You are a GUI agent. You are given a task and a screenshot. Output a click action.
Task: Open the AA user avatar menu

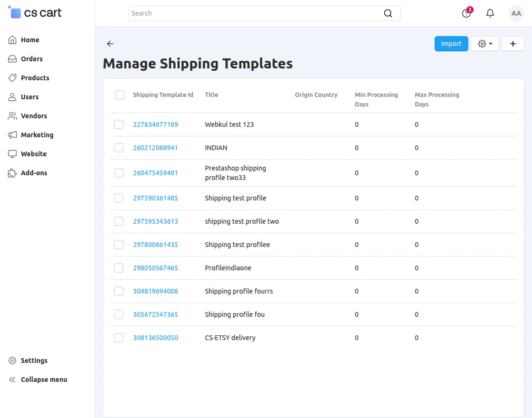(516, 13)
